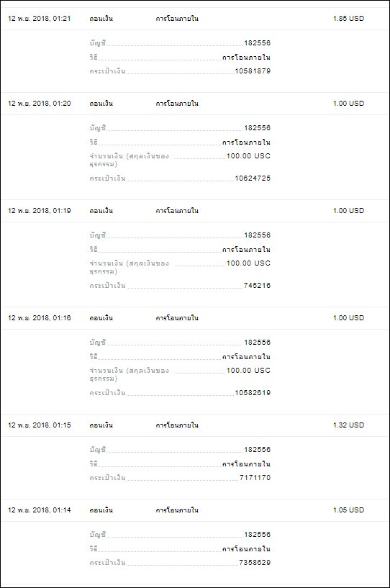
Task: Select wallet number 10582619
Action: 253,393
